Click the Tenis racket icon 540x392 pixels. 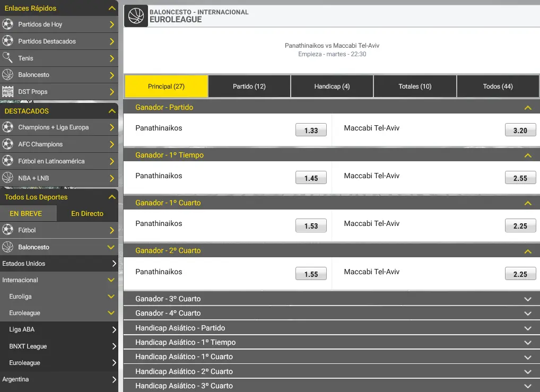click(x=7, y=58)
